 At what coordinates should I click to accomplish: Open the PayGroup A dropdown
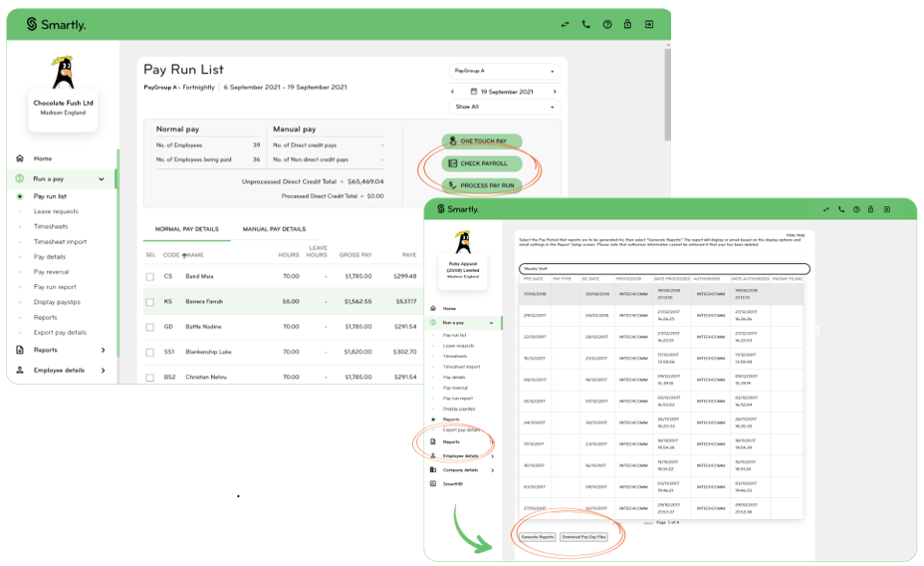coord(505,71)
